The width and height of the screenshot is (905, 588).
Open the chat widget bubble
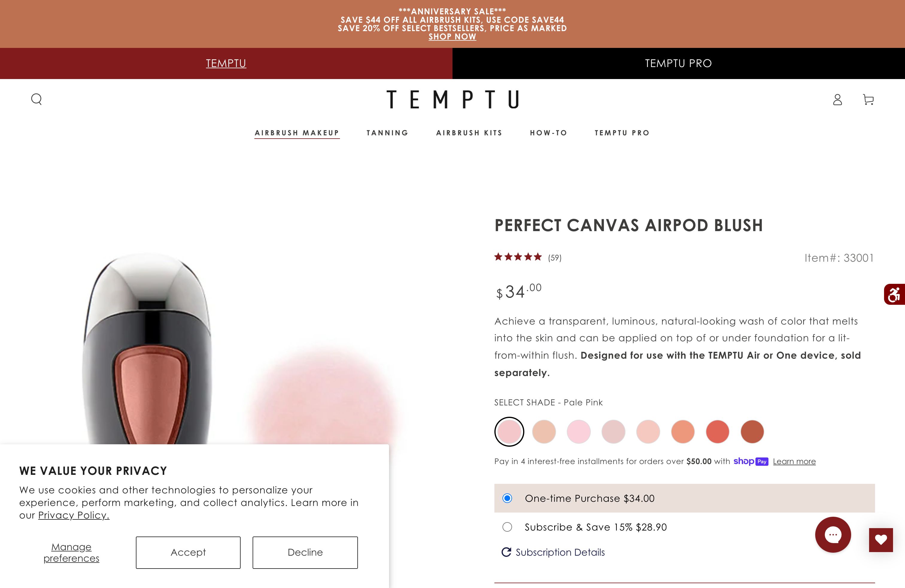click(x=833, y=535)
